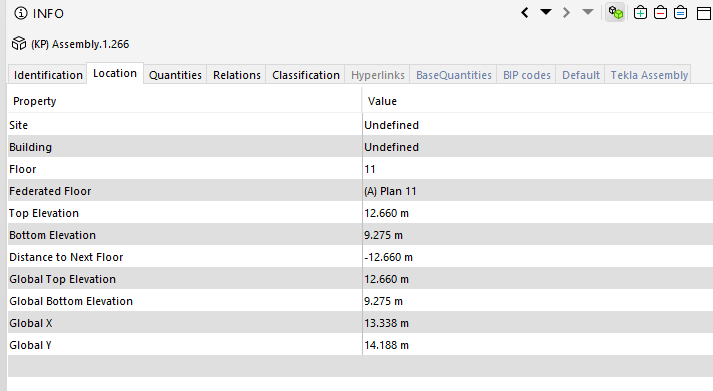
Task: Click the assembly cube icon beside (KP) Assembly
Action: coord(19,44)
